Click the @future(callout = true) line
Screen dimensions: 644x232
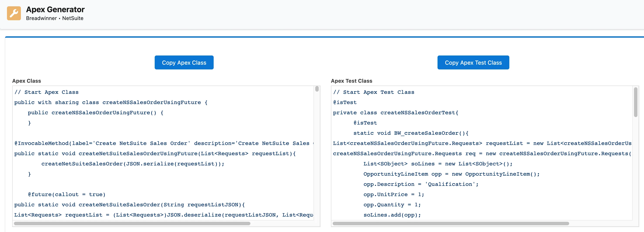(x=67, y=195)
